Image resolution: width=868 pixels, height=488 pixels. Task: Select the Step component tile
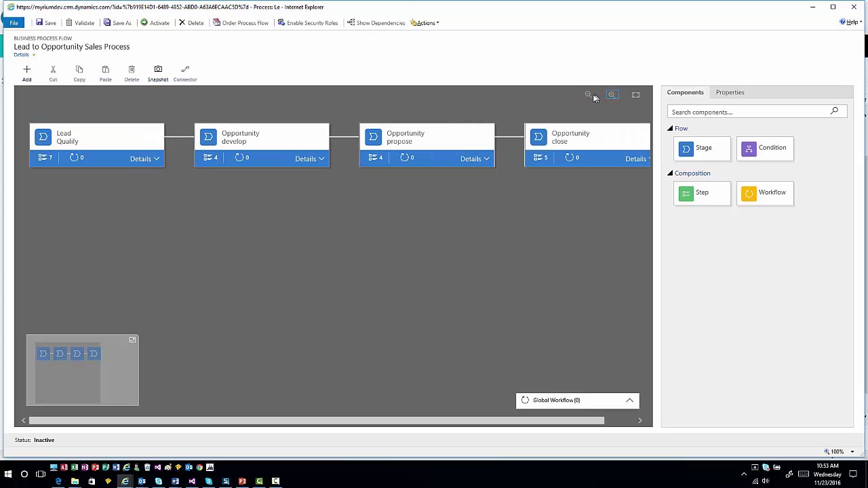pyautogui.click(x=702, y=193)
